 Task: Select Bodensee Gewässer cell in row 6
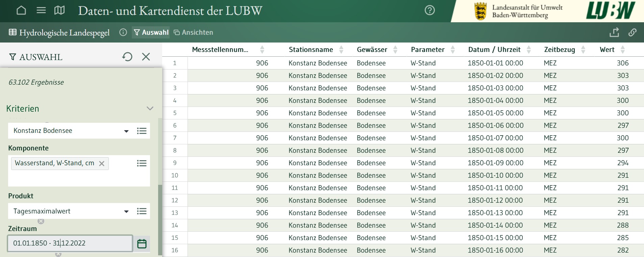tap(371, 125)
